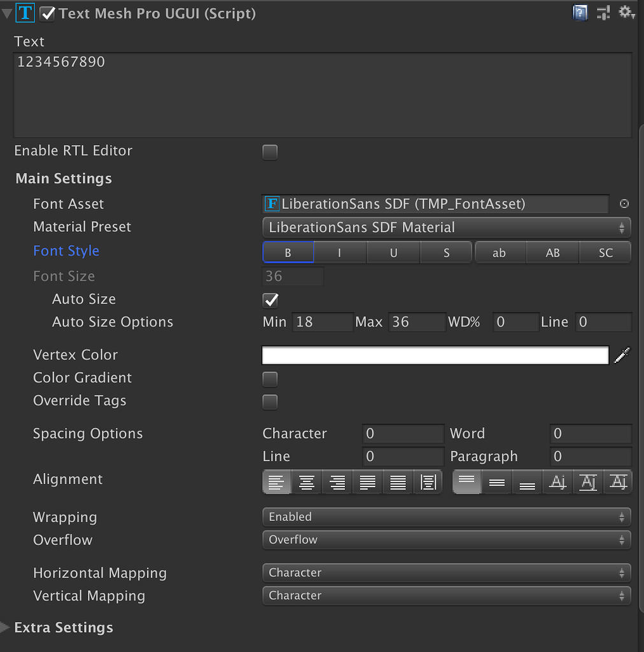Change the Overflow mode dropdown
Screen dimensions: 644x652
(x=447, y=540)
